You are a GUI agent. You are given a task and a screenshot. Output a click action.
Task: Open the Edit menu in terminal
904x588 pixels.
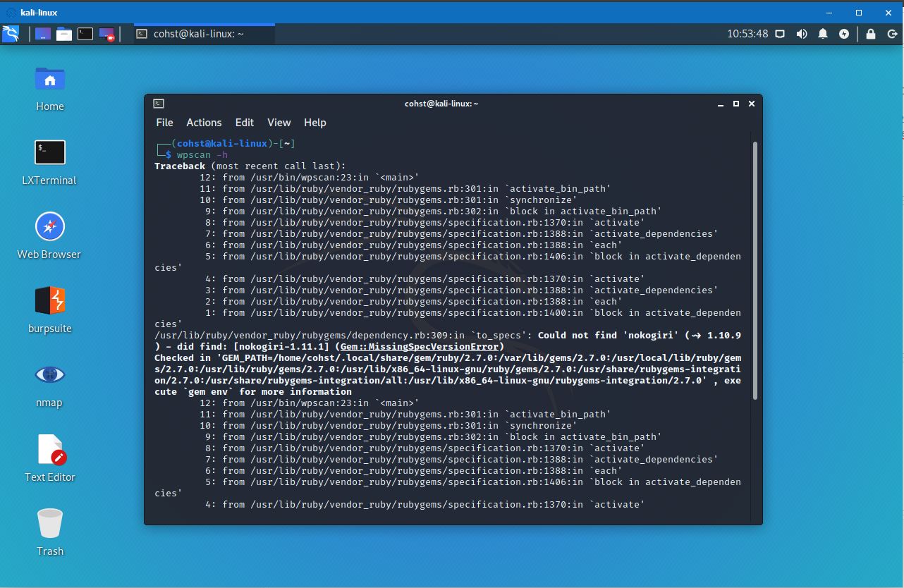point(245,123)
